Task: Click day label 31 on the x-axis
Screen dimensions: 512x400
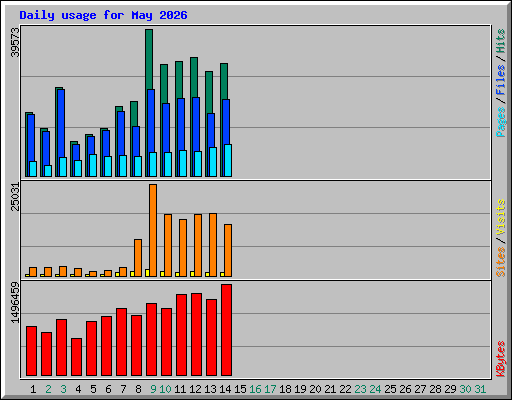Action: pos(480,389)
